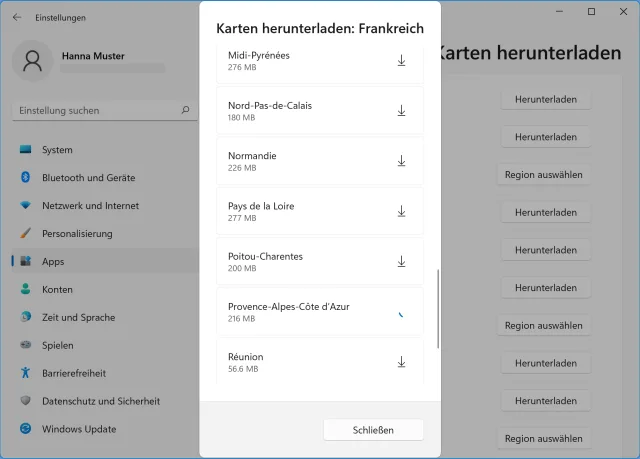The width and height of the screenshot is (640, 459).
Task: Click the Konten person icon
Action: point(25,289)
